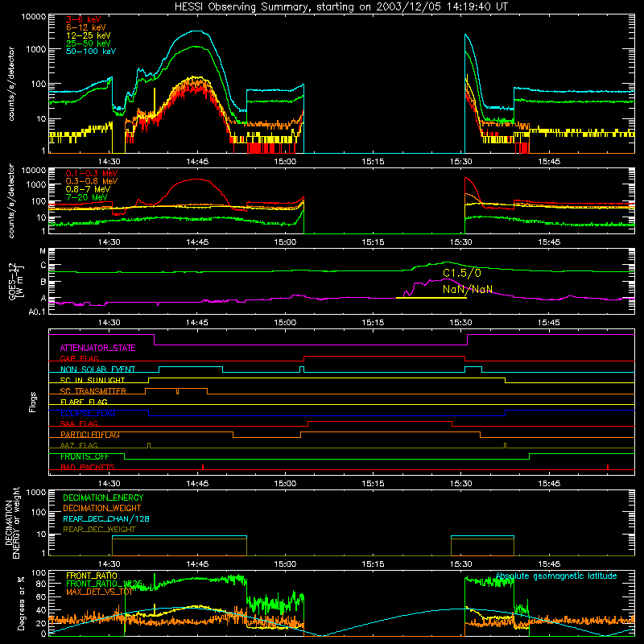
Task: Select the 6-12 keV legend label
Action: coord(85,27)
